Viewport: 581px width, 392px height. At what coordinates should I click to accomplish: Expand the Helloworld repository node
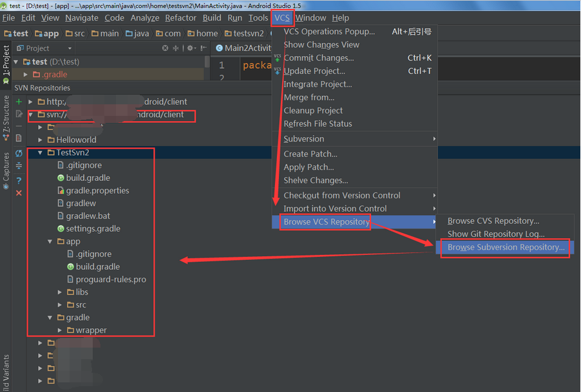[39, 140]
